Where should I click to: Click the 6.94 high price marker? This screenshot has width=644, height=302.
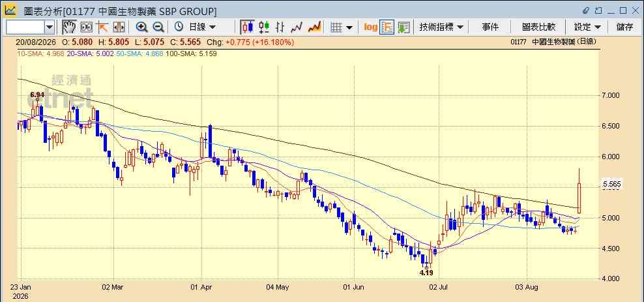[37, 95]
